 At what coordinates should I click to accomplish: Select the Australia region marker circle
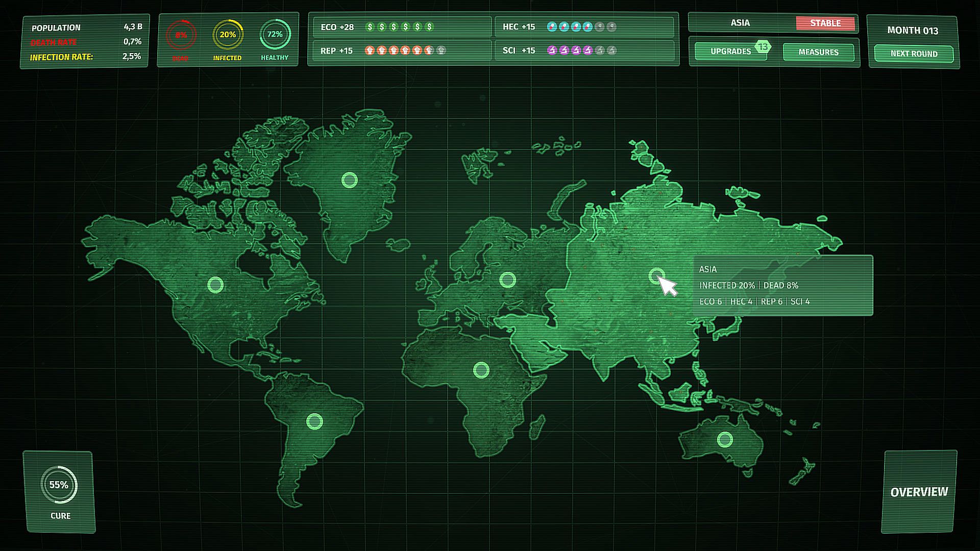725,439
